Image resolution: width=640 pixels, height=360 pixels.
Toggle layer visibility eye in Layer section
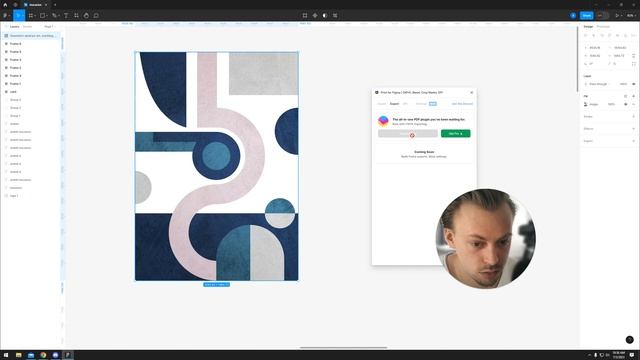tap(633, 84)
